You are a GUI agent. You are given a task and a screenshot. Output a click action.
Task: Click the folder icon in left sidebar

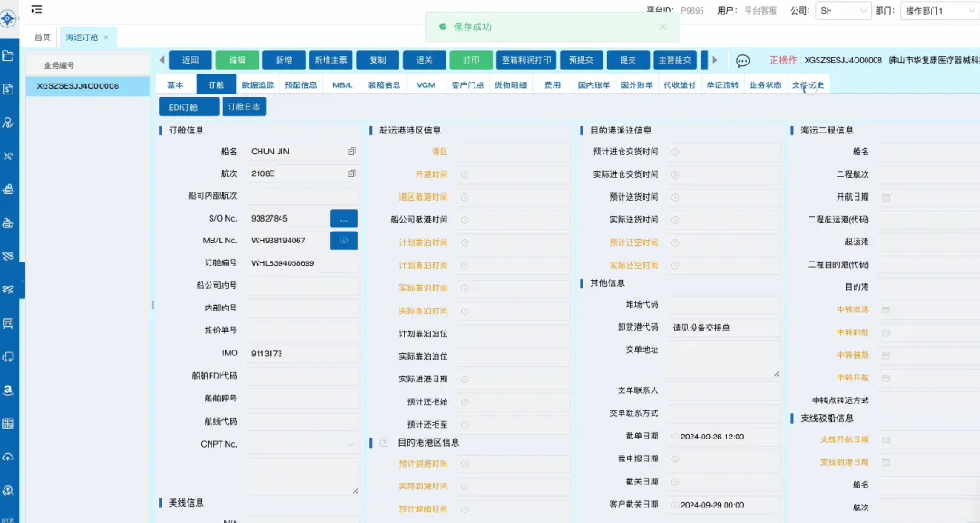pyautogui.click(x=8, y=55)
